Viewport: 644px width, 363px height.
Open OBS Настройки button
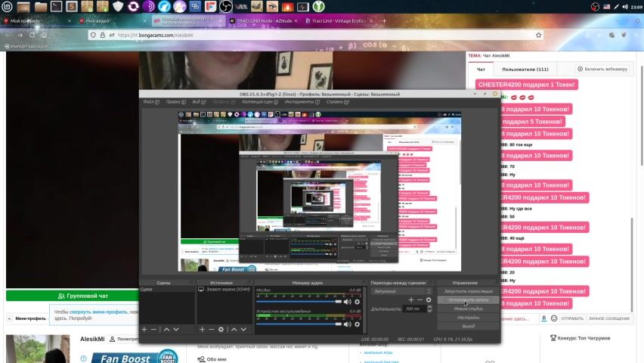click(x=468, y=318)
